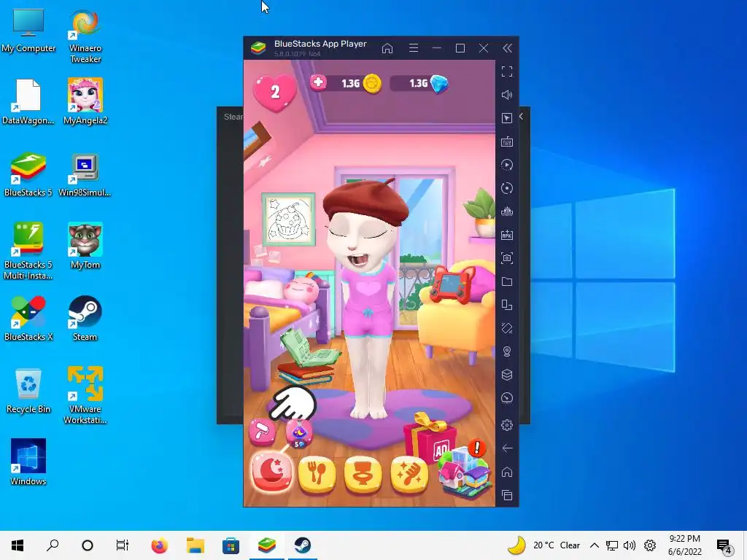The width and height of the screenshot is (747, 560).
Task: Open BlueStacks settings gear in sidebar
Action: point(507,425)
